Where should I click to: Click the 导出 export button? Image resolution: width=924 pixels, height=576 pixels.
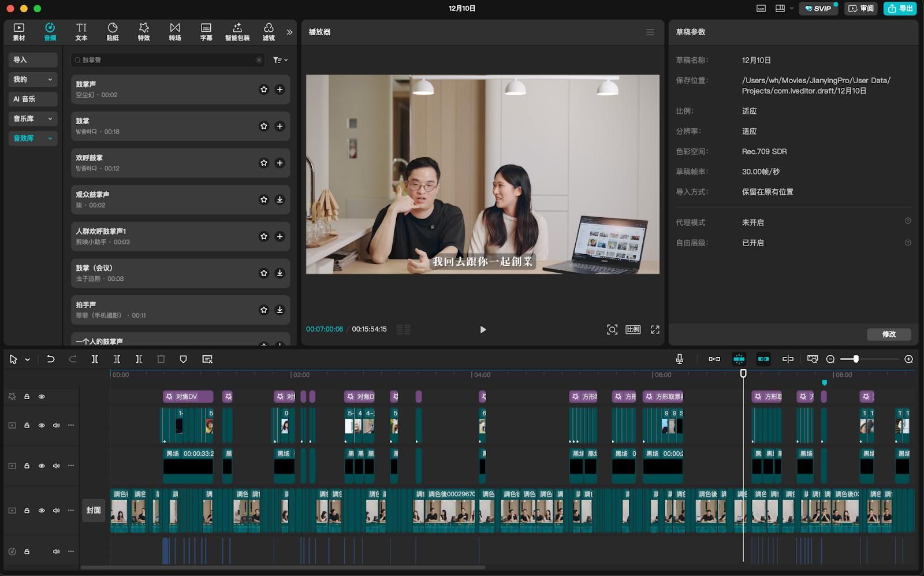coord(900,9)
